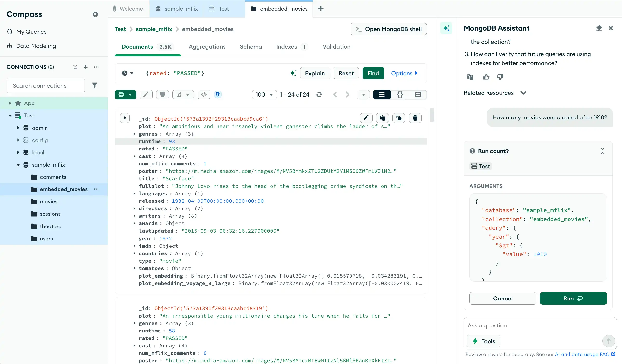622x364 pixels.
Task: Open query performance insight lightbulb
Action: click(x=218, y=94)
